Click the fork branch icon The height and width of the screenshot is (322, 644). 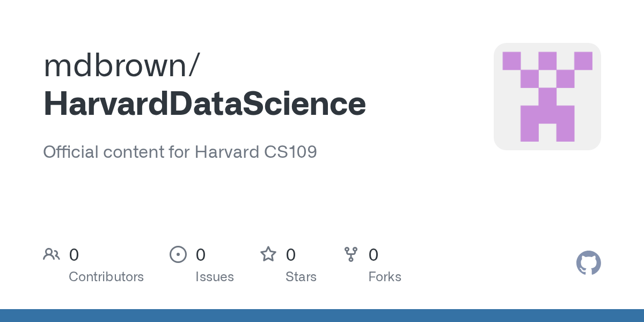click(x=351, y=254)
